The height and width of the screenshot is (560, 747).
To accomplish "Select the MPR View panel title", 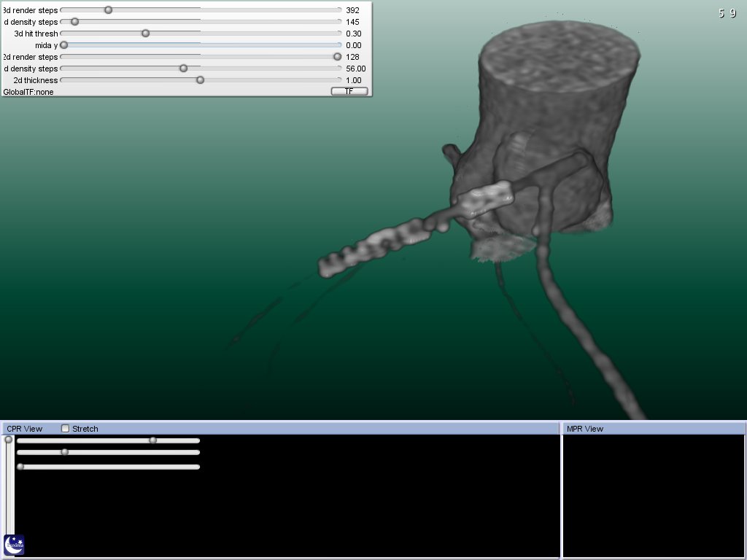I will [x=585, y=429].
